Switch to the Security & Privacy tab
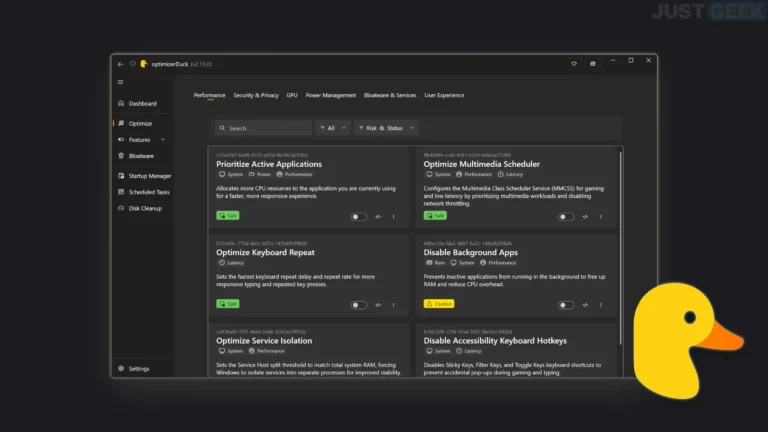 click(x=256, y=95)
